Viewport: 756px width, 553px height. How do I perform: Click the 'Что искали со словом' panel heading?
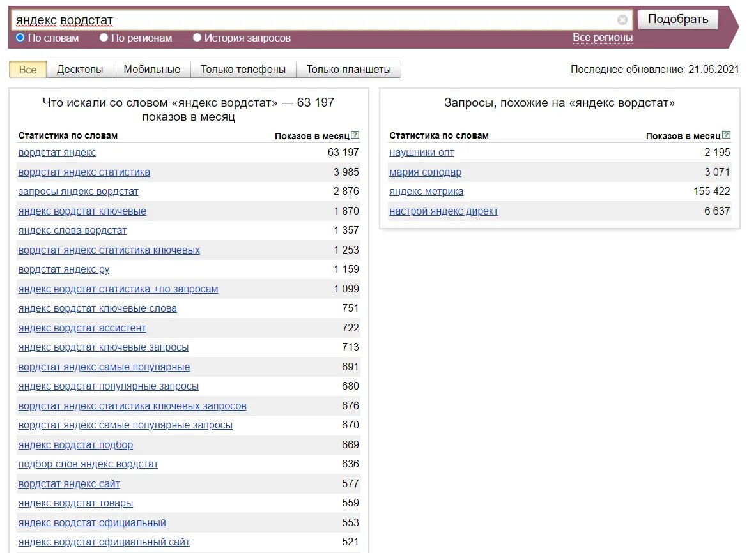pos(189,109)
